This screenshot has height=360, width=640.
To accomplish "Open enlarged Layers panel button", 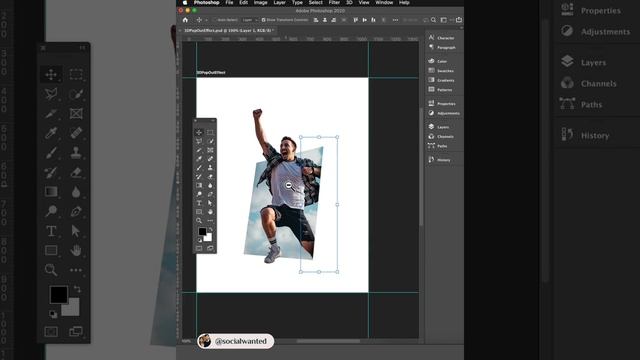I will click(x=584, y=62).
